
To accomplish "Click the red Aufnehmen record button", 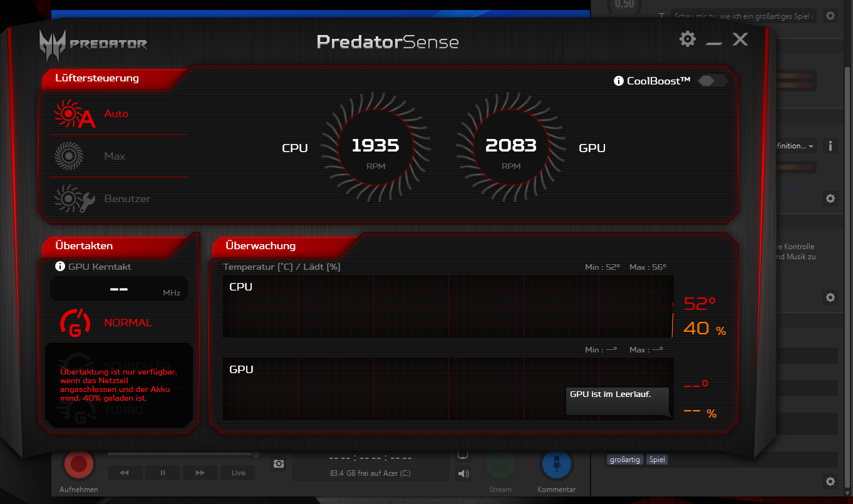I will click(x=79, y=465).
